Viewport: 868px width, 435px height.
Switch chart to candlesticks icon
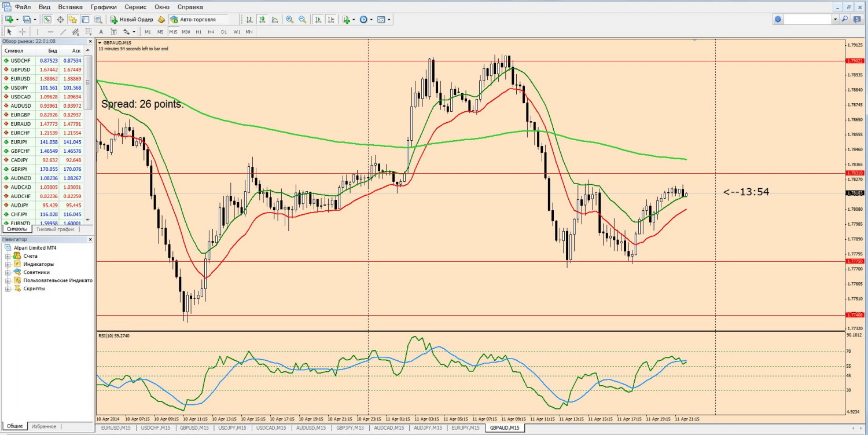tap(262, 19)
